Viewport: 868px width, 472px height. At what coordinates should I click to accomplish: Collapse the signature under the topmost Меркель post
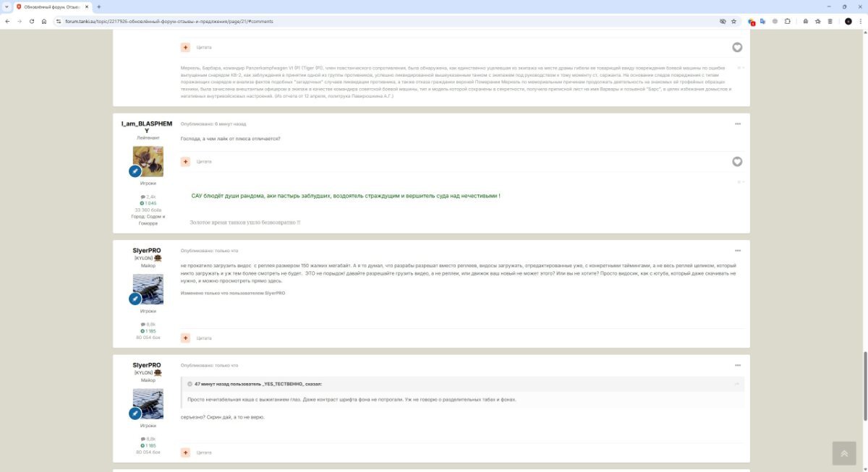pos(739,67)
